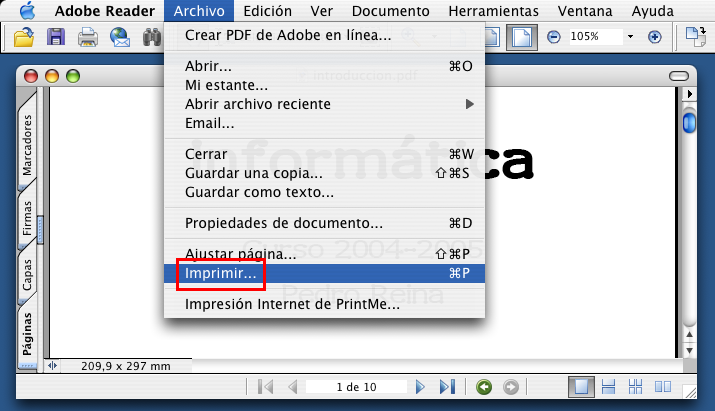The image size is (715, 411).
Task: Choose Crear PDF de Adobe en línea
Action: tap(324, 35)
